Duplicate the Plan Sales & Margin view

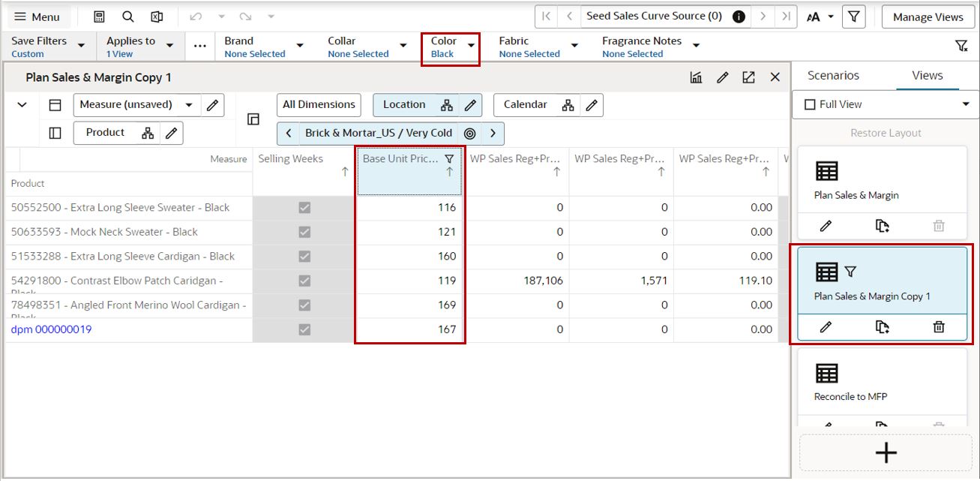[883, 225]
